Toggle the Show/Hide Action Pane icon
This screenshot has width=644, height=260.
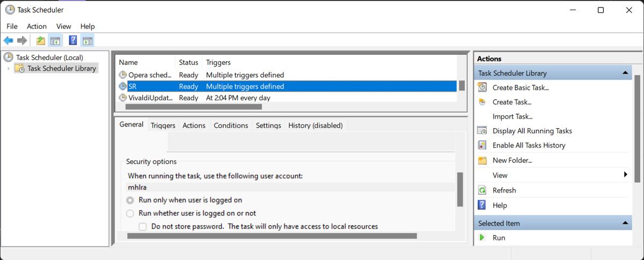click(x=87, y=40)
